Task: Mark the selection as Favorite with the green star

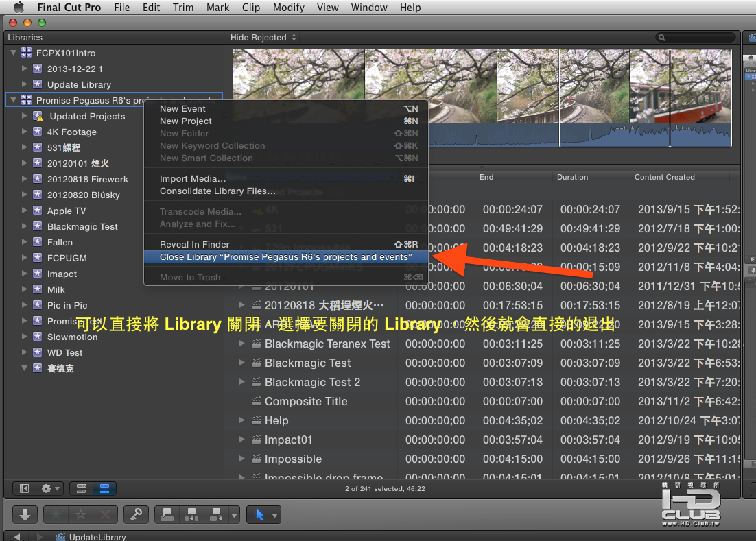Action: (56, 514)
